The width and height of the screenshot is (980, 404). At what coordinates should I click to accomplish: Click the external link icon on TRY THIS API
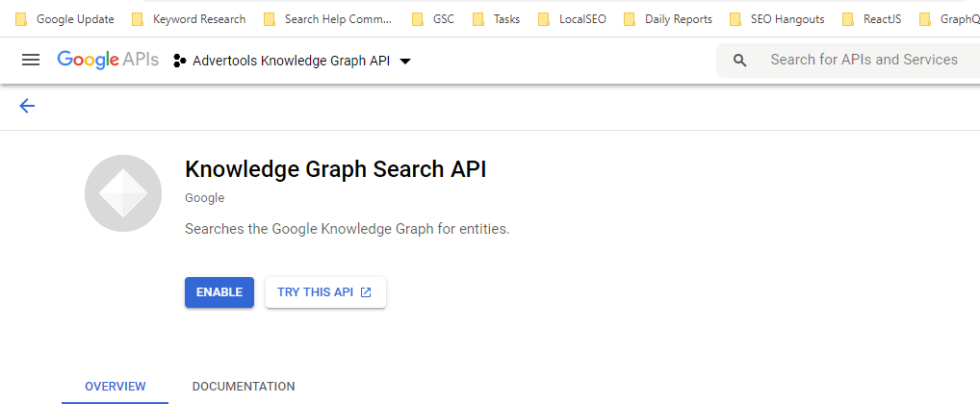(366, 292)
